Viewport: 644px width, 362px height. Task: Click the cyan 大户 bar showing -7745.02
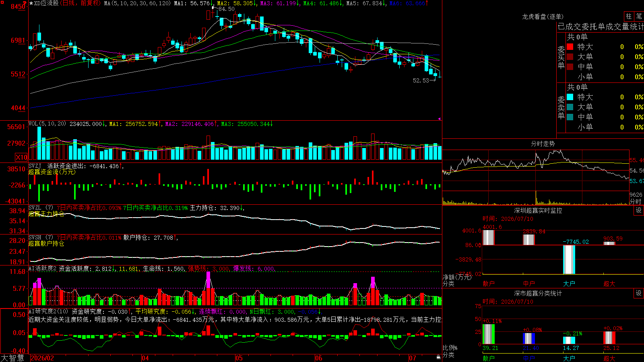click(569, 259)
